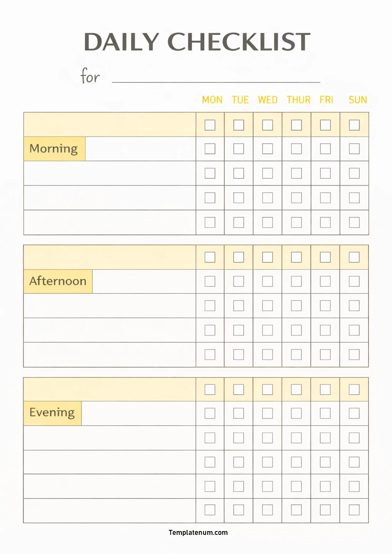This screenshot has width=392, height=554.
Task: Tick the MON checkbox in the Morning row
Action: tap(210, 149)
